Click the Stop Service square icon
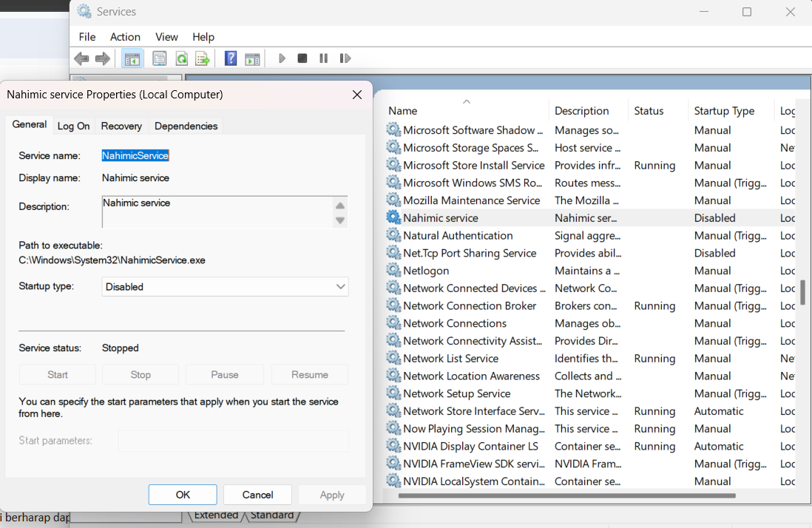812x528 pixels. 302,58
